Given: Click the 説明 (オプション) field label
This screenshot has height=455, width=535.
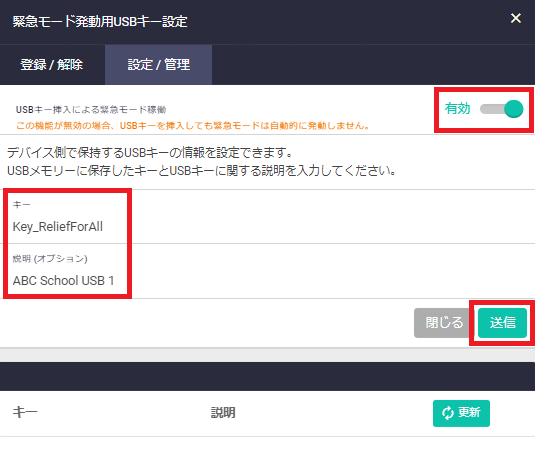Looking at the screenshot, I should pos(50,259).
